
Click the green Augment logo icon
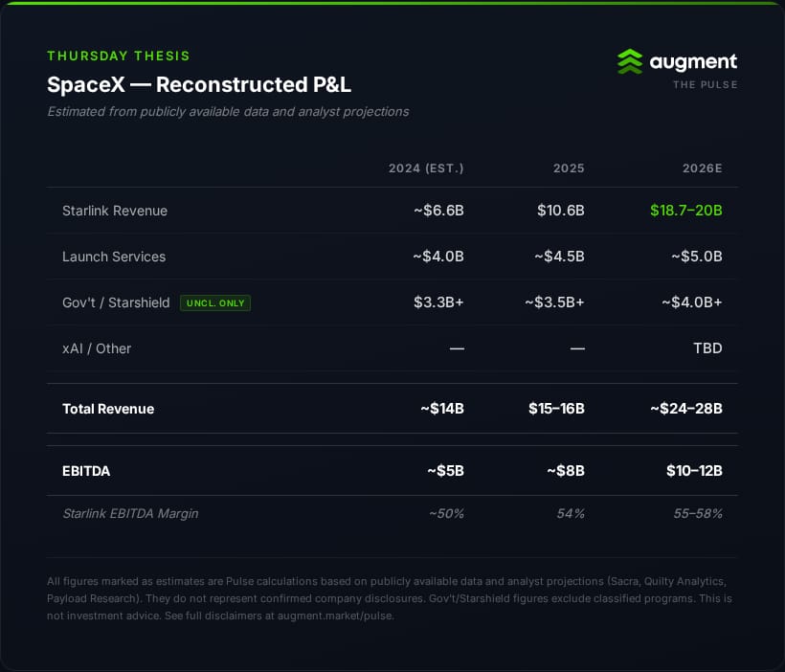pyautogui.click(x=630, y=61)
